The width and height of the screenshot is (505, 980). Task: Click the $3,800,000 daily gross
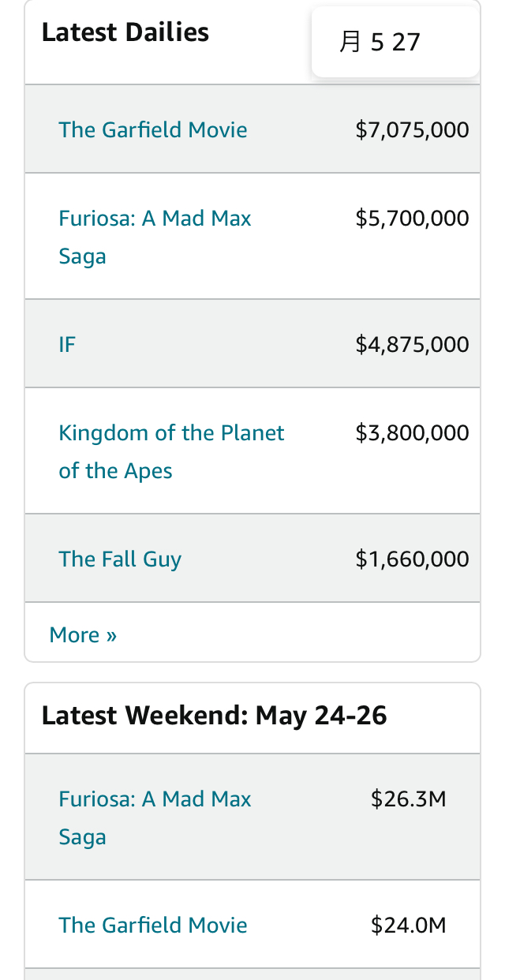(412, 433)
